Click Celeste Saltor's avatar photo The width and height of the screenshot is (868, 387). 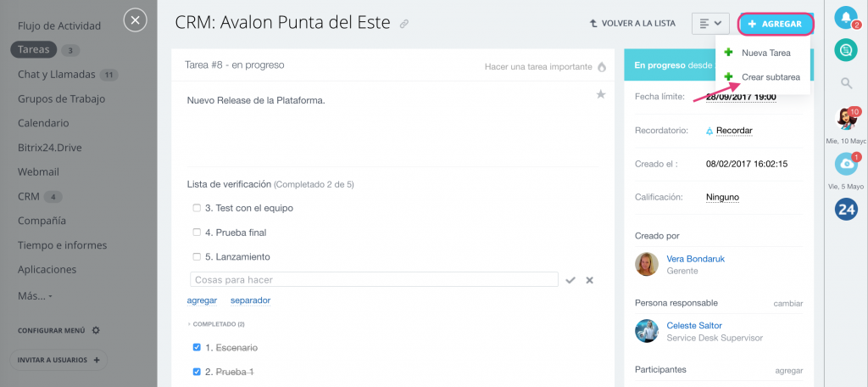click(x=647, y=331)
